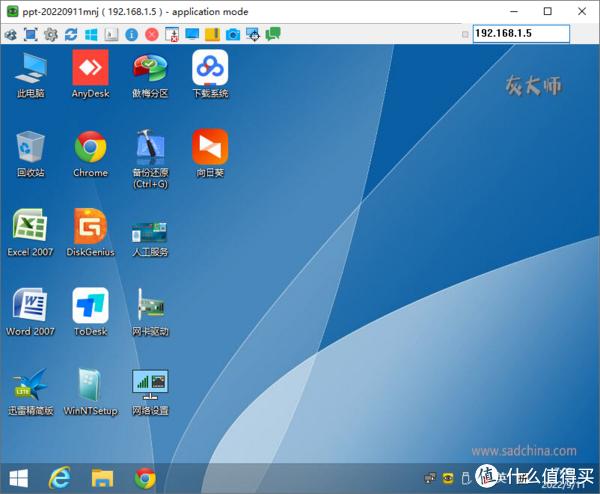Screen dimensions: 600x494
Task: Select the 人工服务 desktop icon
Action: tap(150, 238)
